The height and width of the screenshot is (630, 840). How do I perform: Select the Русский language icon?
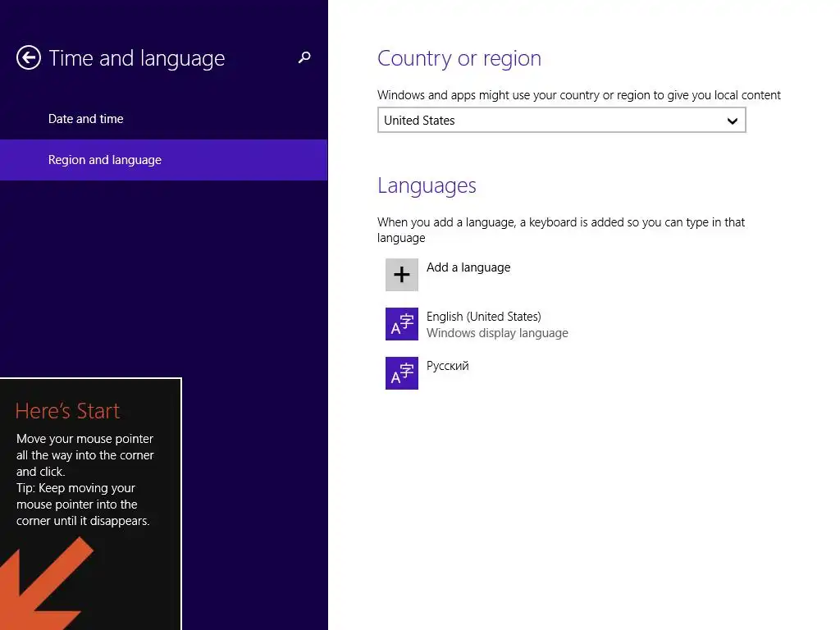click(x=402, y=373)
